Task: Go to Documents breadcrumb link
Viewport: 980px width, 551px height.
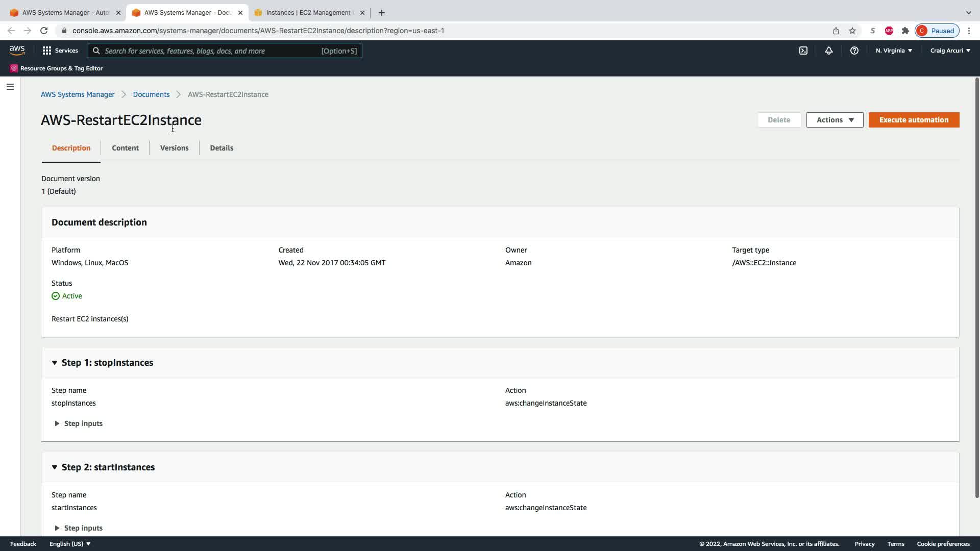Action: pos(151,94)
